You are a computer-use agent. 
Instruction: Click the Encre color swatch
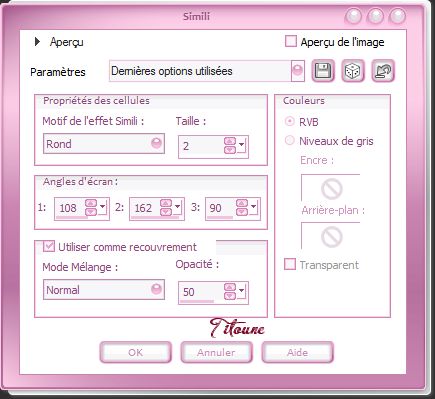click(x=331, y=188)
